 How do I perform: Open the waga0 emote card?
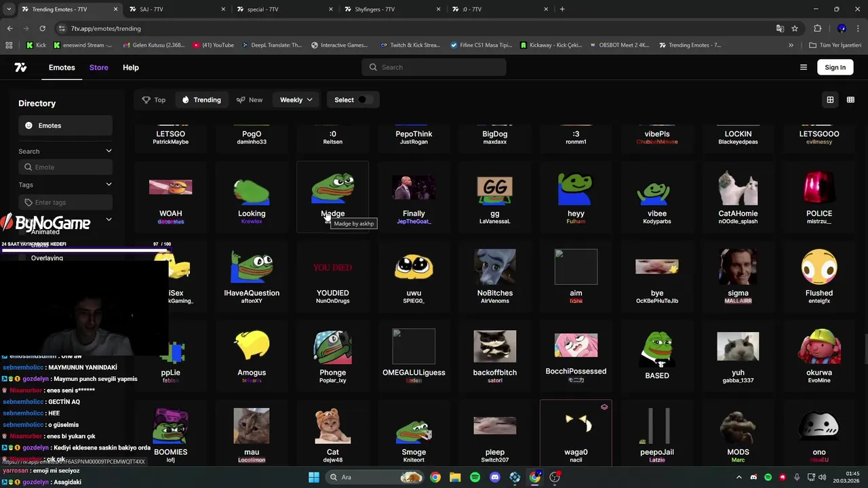[576, 434]
